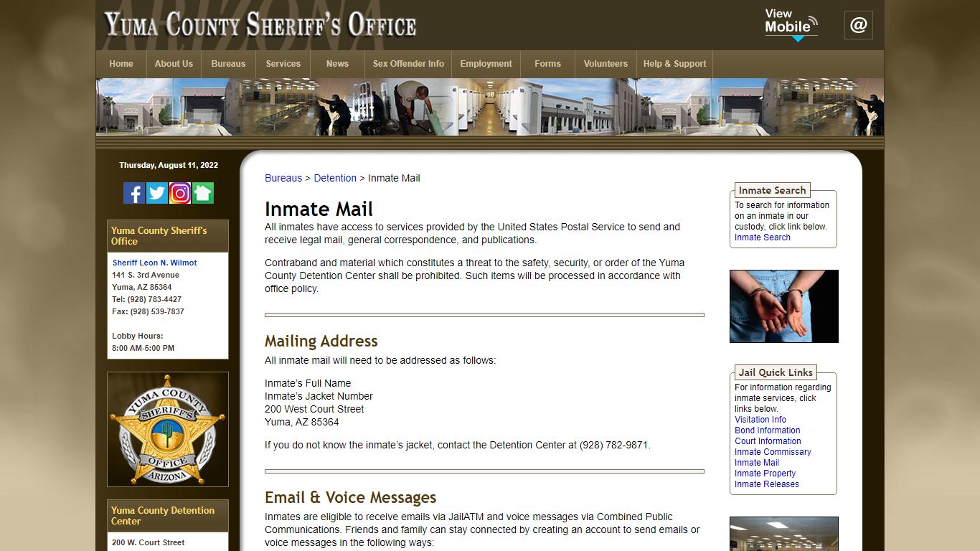Click the Yuma County Sheriff's Office panel header
Image resolution: width=980 pixels, height=551 pixels.
[x=168, y=236]
